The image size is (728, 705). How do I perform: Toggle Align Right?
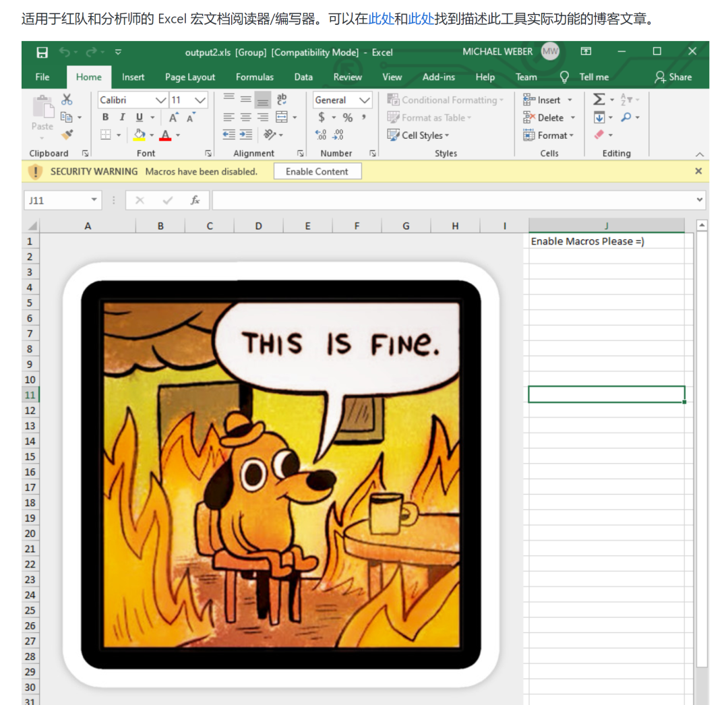263,117
